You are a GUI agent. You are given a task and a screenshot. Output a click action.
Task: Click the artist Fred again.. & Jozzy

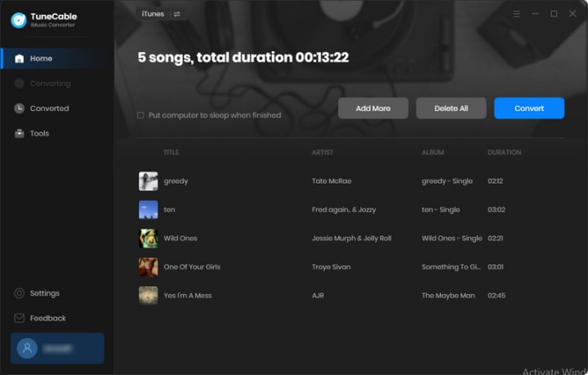pyautogui.click(x=344, y=210)
